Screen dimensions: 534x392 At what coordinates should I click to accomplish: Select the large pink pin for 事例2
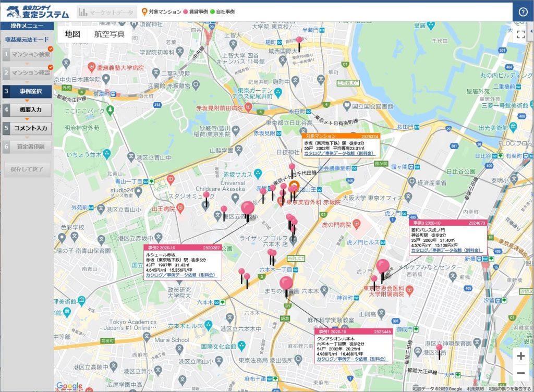(x=248, y=208)
